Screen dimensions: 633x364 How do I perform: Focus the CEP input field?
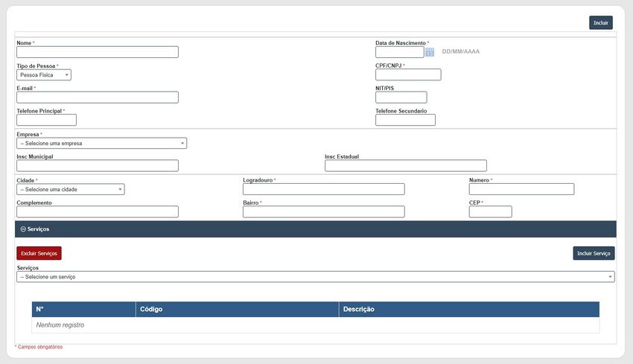(x=491, y=212)
